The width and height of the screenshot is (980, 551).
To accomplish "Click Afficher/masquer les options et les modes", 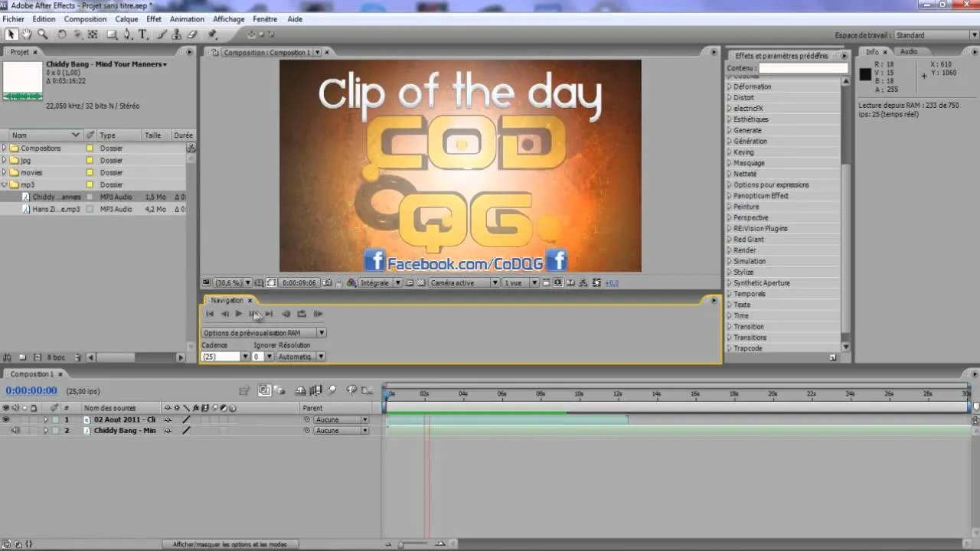I will click(230, 544).
